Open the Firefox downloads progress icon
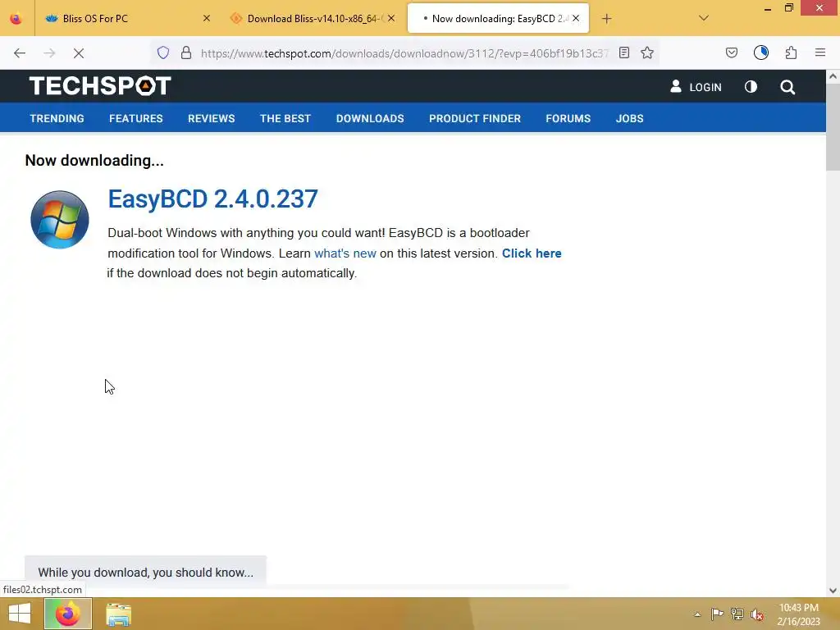This screenshot has height=630, width=840. point(761,52)
